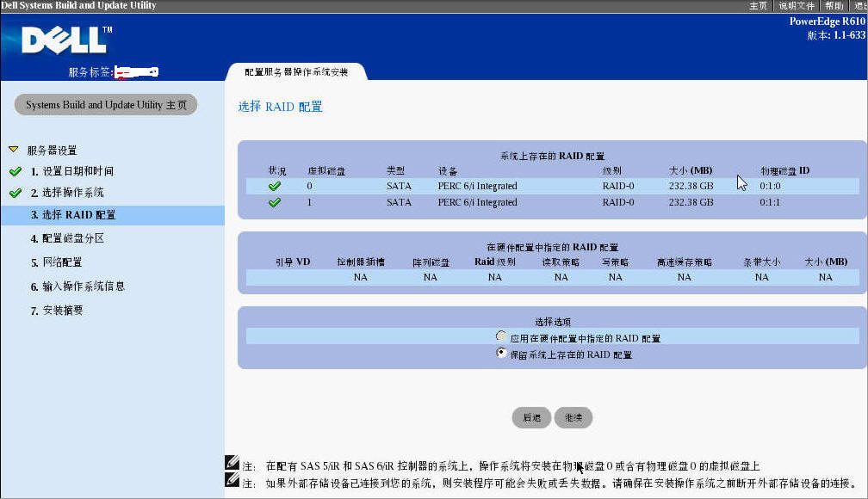Screen dimensions: 868x499
Task: Click green checkmark beside step 1 date and time
Action: (15, 171)
